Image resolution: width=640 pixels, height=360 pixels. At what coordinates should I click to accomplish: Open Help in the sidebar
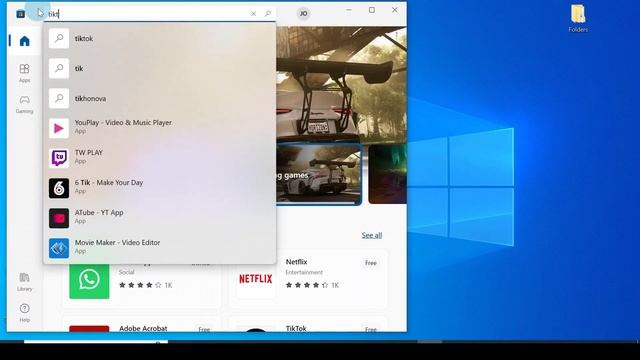point(24,313)
